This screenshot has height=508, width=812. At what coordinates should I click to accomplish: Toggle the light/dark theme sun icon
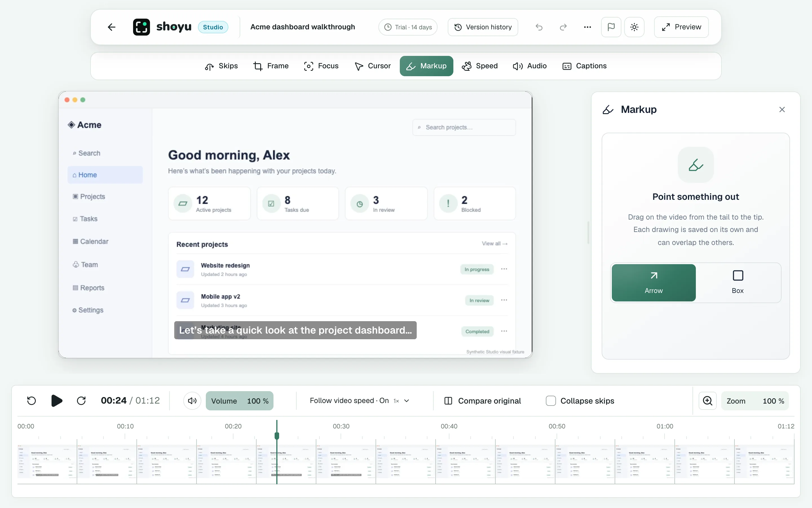coord(634,27)
